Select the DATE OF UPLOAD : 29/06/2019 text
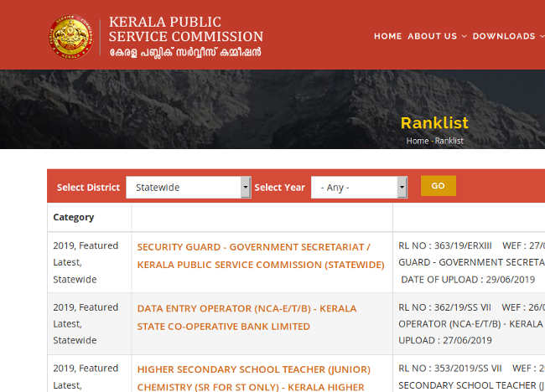The image size is (545, 392). [x=468, y=280]
